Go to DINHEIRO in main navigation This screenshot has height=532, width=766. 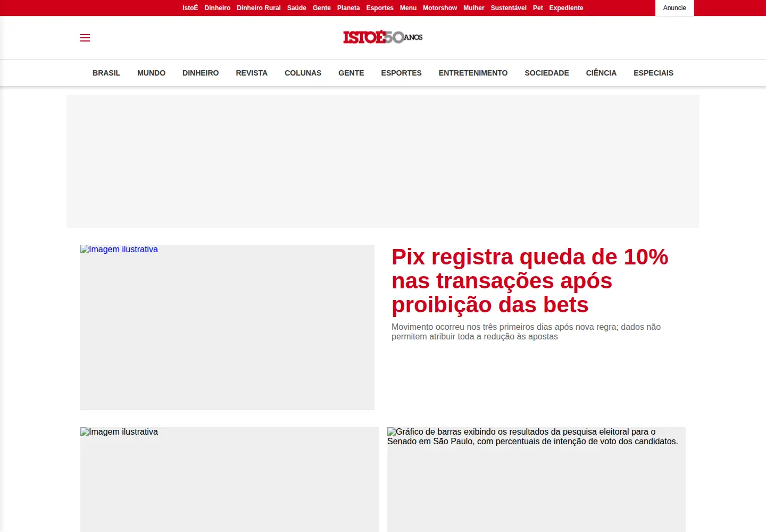click(x=201, y=73)
